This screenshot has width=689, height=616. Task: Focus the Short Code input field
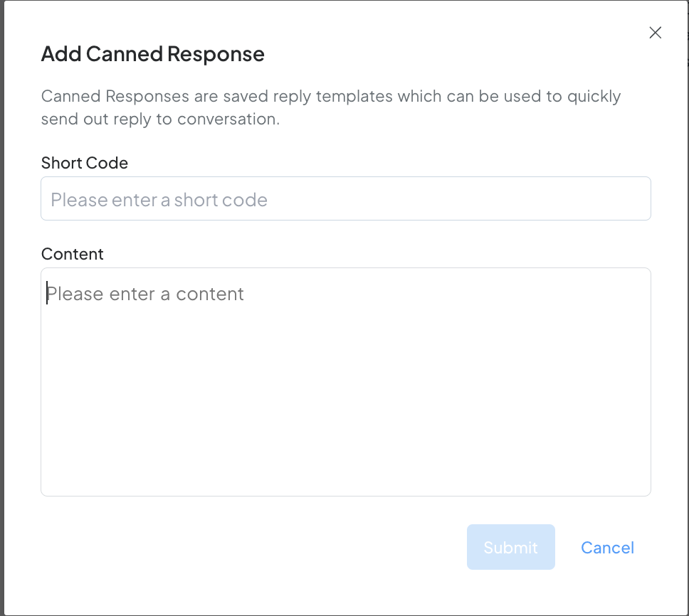pos(346,199)
